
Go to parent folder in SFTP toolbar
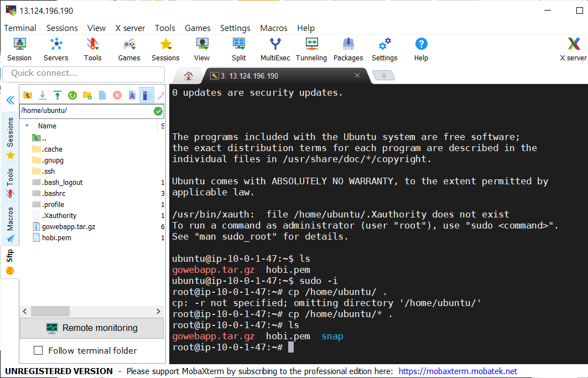pos(27,95)
